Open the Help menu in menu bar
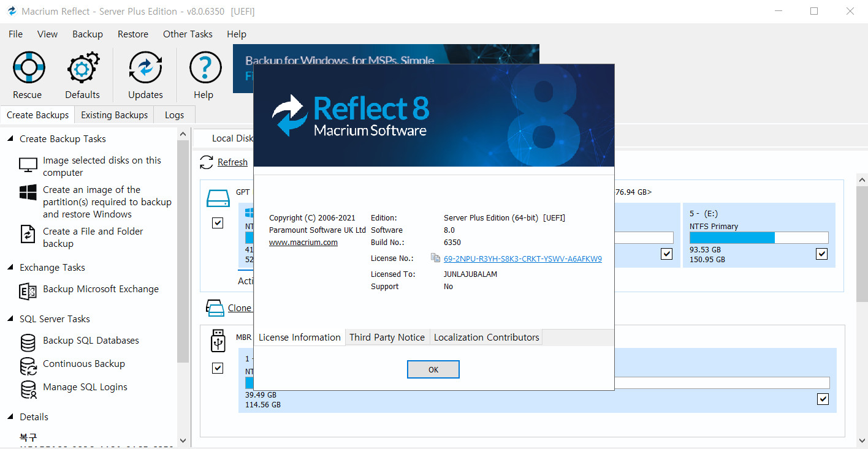The height and width of the screenshot is (449, 868). click(x=237, y=34)
